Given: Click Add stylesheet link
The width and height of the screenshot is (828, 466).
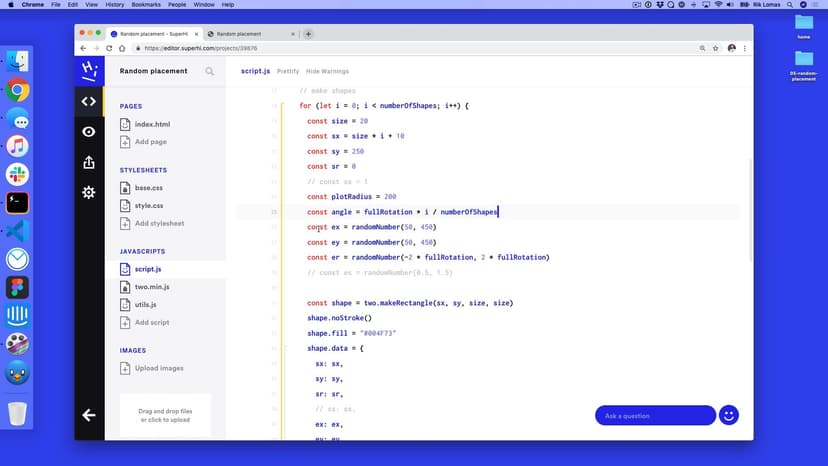Looking at the screenshot, I should [x=159, y=223].
